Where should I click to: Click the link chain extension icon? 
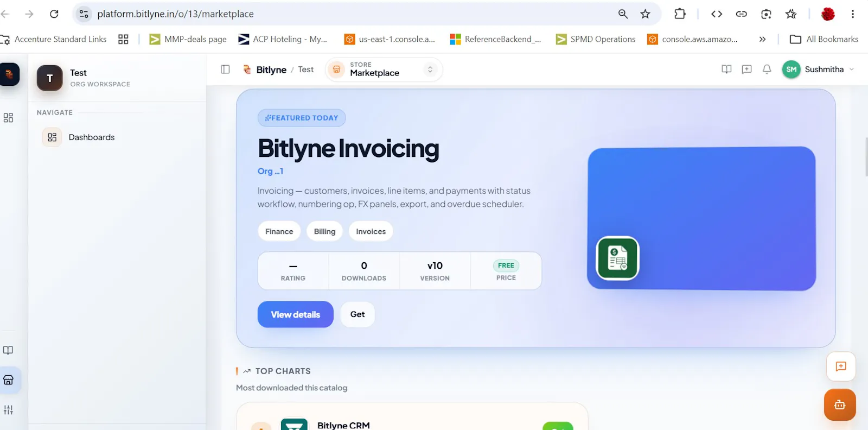742,14
